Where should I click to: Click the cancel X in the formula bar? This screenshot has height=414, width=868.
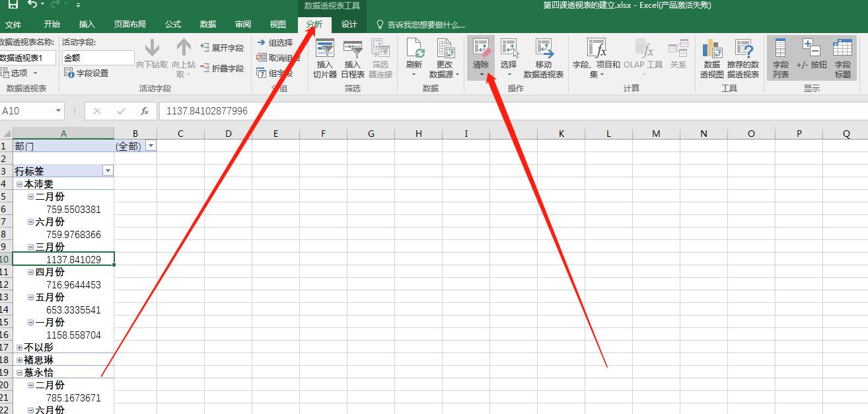pos(97,111)
